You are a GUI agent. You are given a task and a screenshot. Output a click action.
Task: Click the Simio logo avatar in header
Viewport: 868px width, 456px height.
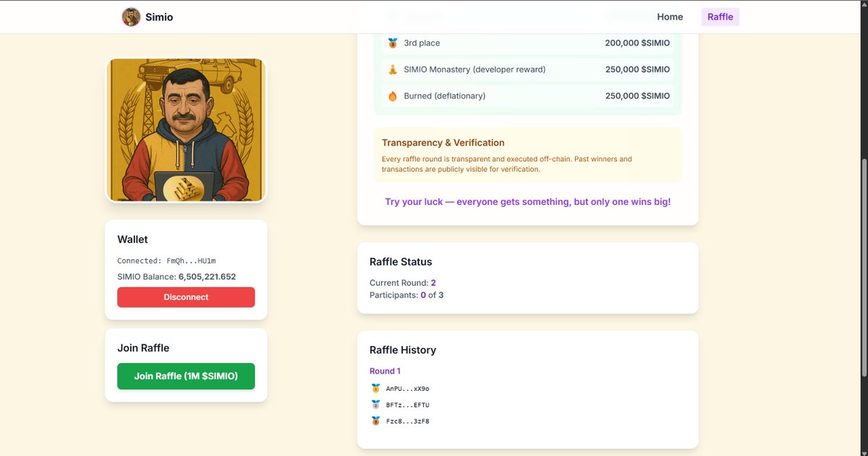[x=131, y=17]
